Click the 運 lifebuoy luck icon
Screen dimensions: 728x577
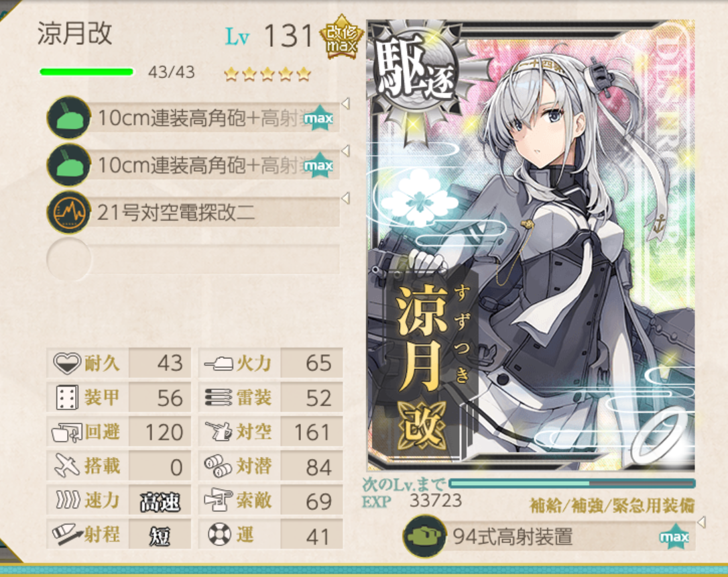tap(219, 535)
